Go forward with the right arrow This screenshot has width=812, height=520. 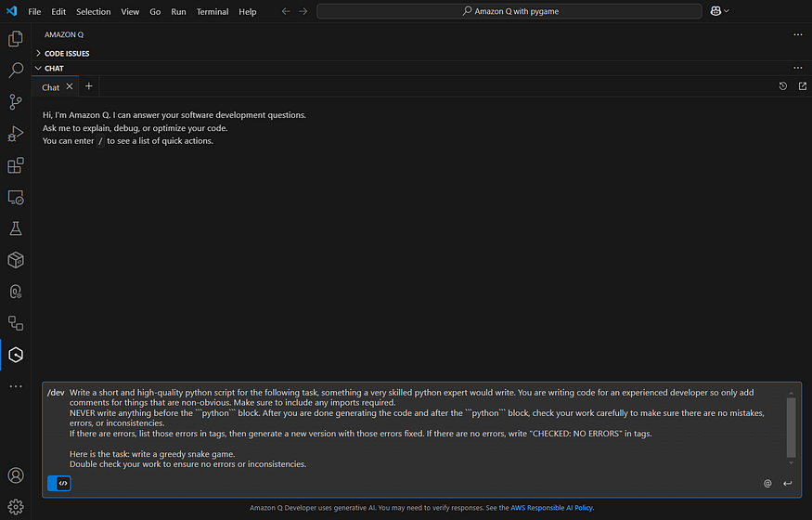click(x=303, y=11)
